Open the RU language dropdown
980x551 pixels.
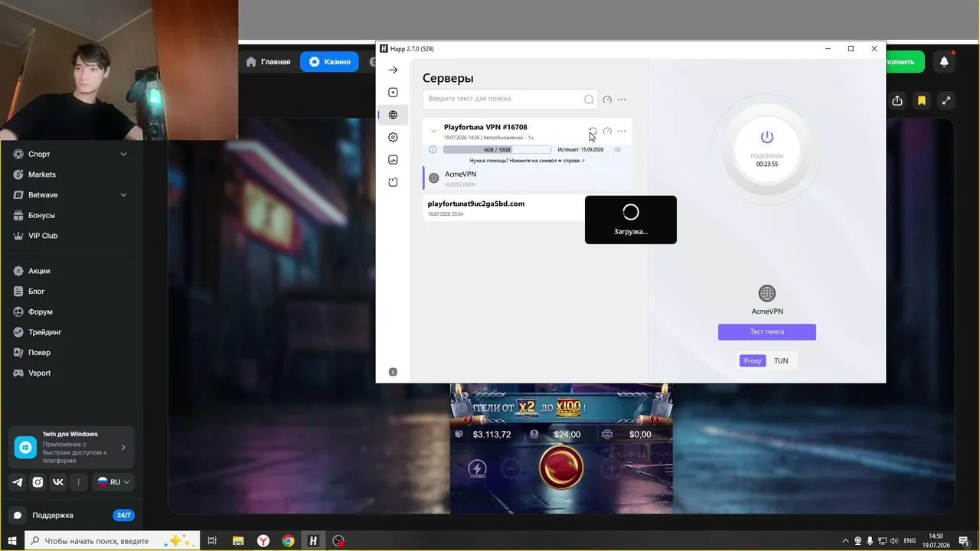point(113,482)
